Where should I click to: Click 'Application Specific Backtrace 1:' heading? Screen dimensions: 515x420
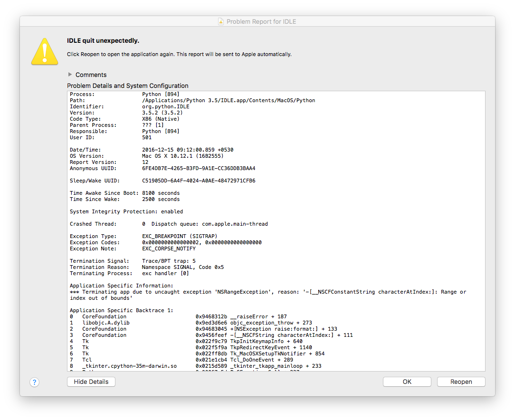tap(121, 310)
